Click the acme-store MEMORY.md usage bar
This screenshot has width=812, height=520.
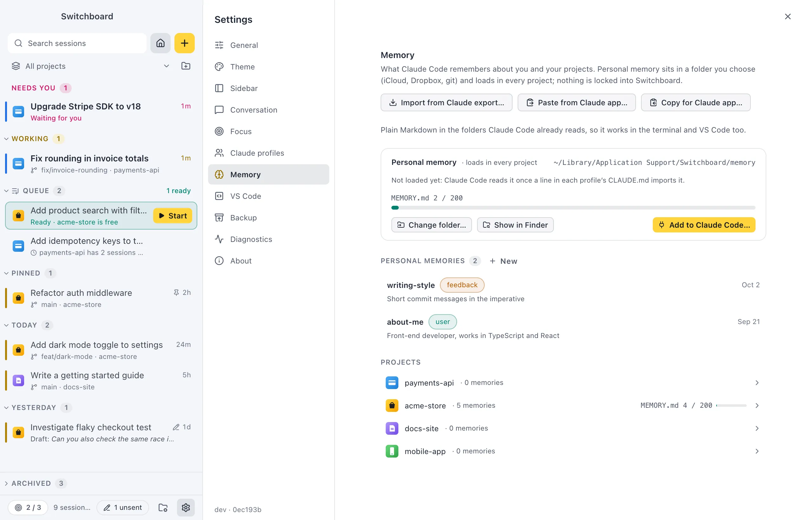(x=731, y=406)
